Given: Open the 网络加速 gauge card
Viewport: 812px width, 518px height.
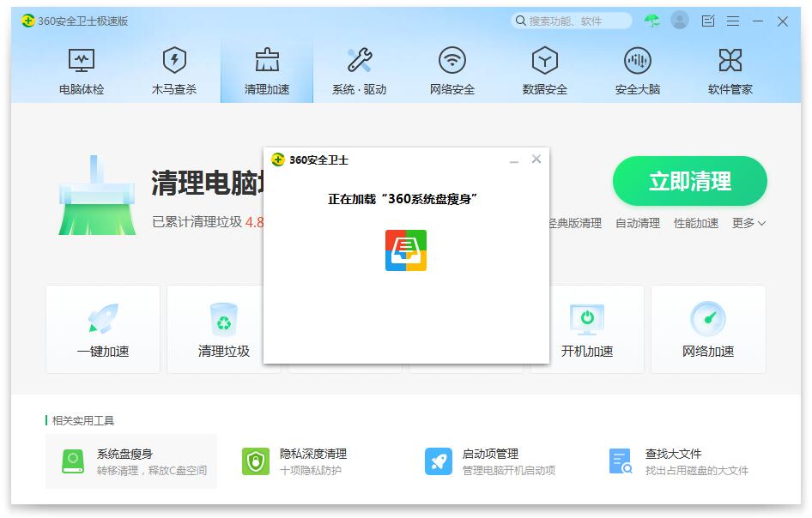Looking at the screenshot, I should pyautogui.click(x=708, y=329).
